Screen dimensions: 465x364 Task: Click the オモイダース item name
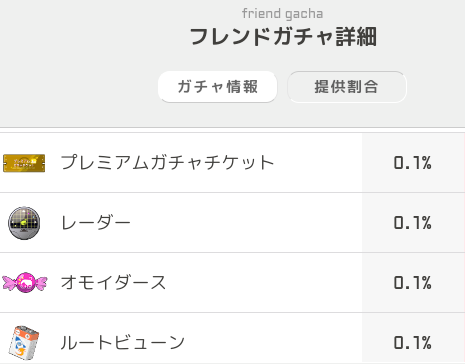point(113,283)
